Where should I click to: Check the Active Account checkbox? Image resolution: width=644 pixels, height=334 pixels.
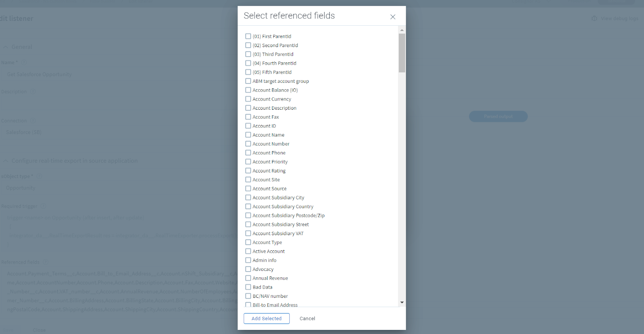pos(248,251)
